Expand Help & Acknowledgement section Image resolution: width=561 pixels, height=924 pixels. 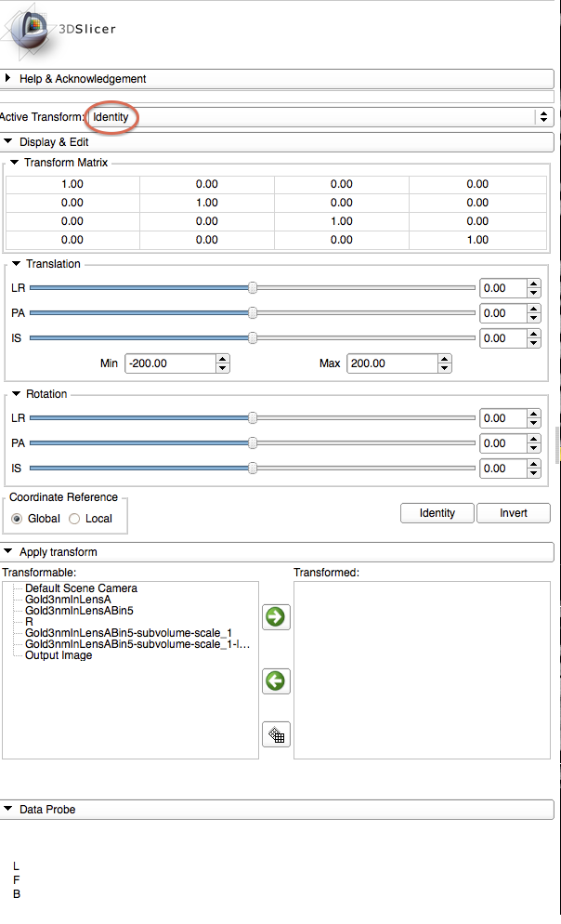click(9, 79)
